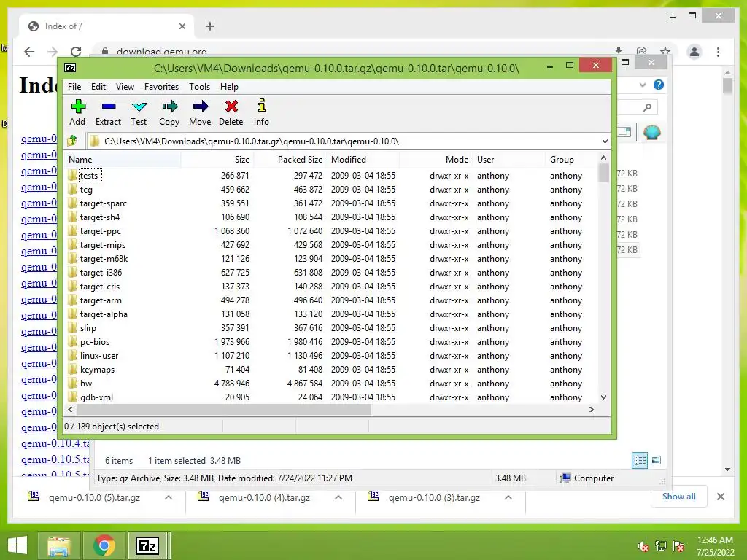
Task: Open the Windows Start menu
Action: [18, 545]
